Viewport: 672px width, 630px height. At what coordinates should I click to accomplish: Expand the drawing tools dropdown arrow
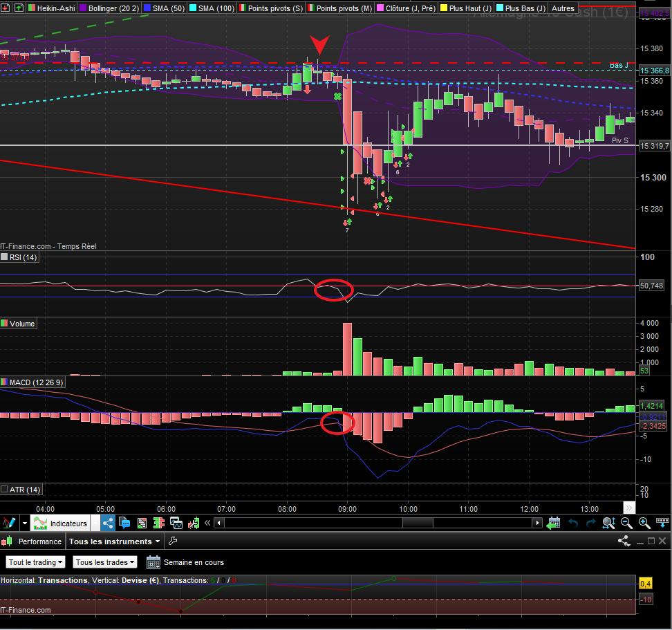click(25, 524)
